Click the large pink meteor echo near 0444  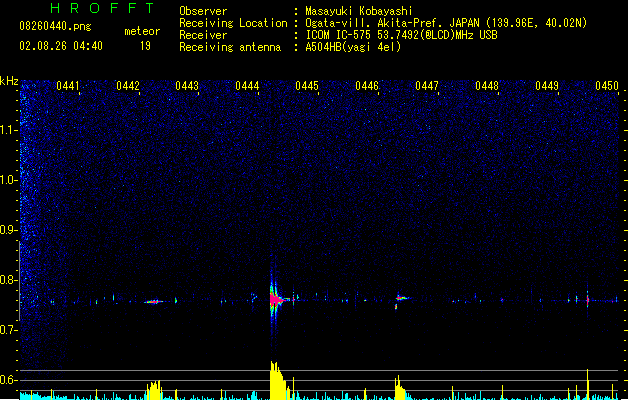[276, 299]
